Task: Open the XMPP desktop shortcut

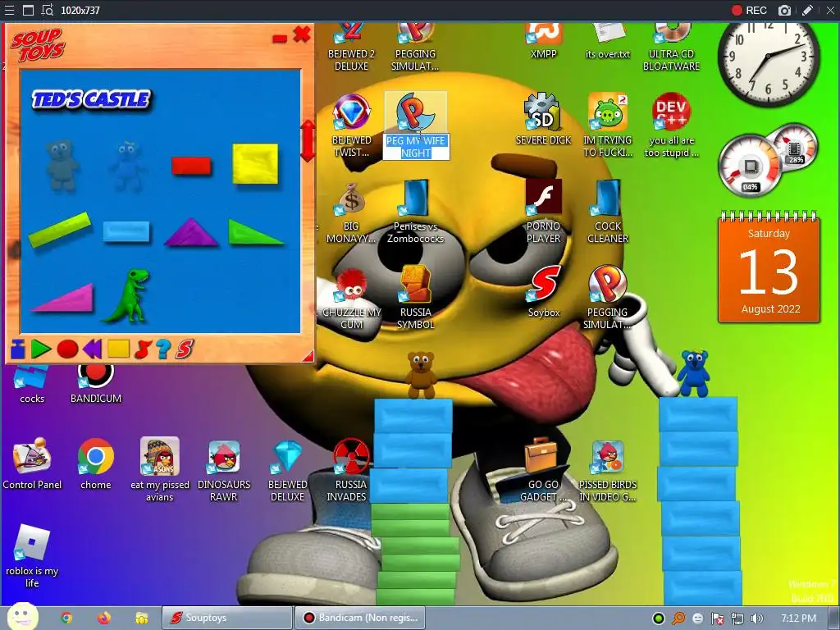Action: [543, 41]
